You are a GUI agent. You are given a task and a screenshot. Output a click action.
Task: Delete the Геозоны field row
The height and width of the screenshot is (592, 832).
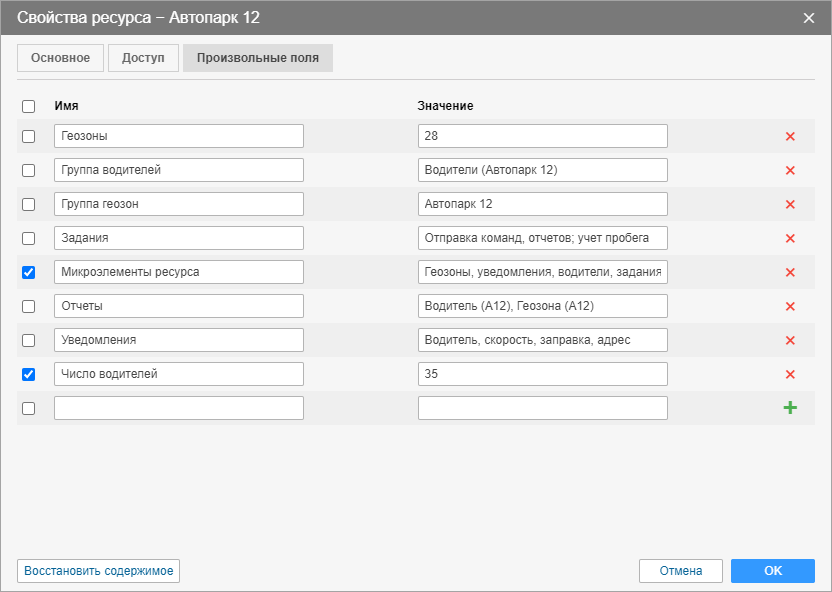click(x=790, y=136)
